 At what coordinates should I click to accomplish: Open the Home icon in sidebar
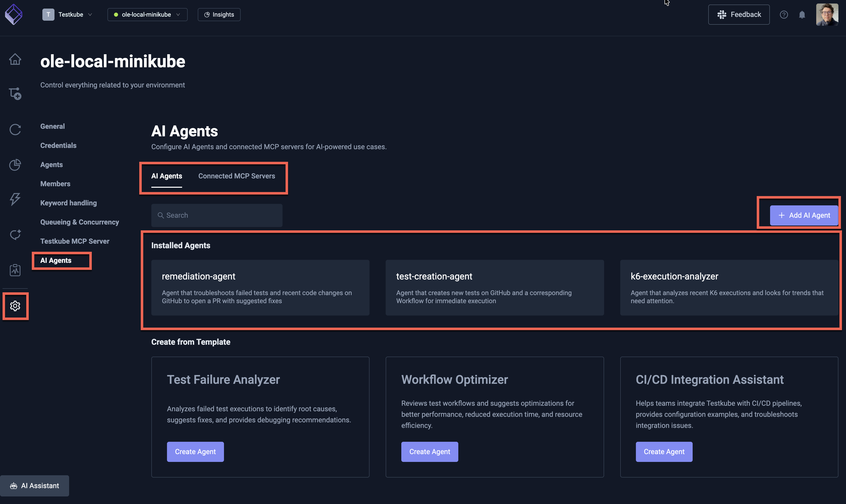click(x=15, y=59)
